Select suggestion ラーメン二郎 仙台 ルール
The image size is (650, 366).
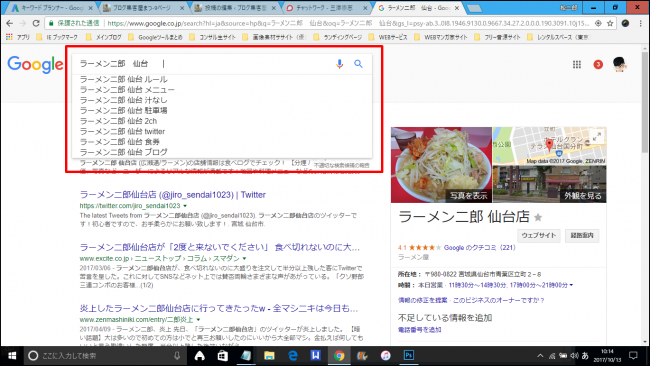222,79
